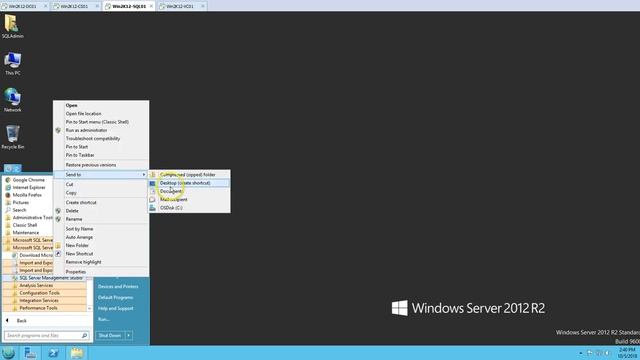Open the Shut Down options arrow
640x360 pixels.
[x=129, y=336]
